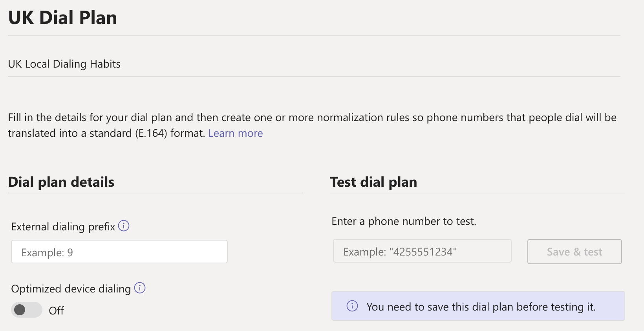Click the UK Dial Plan title
This screenshot has height=331, width=644.
(x=63, y=18)
